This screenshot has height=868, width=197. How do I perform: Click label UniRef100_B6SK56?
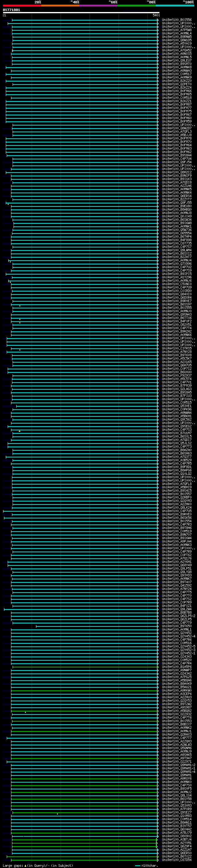pyautogui.click(x=176, y=518)
